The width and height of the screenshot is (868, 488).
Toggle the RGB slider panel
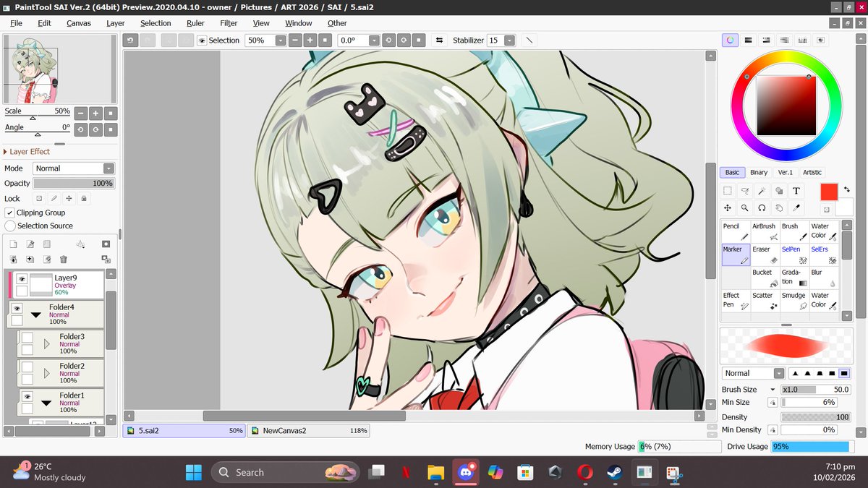(x=748, y=40)
